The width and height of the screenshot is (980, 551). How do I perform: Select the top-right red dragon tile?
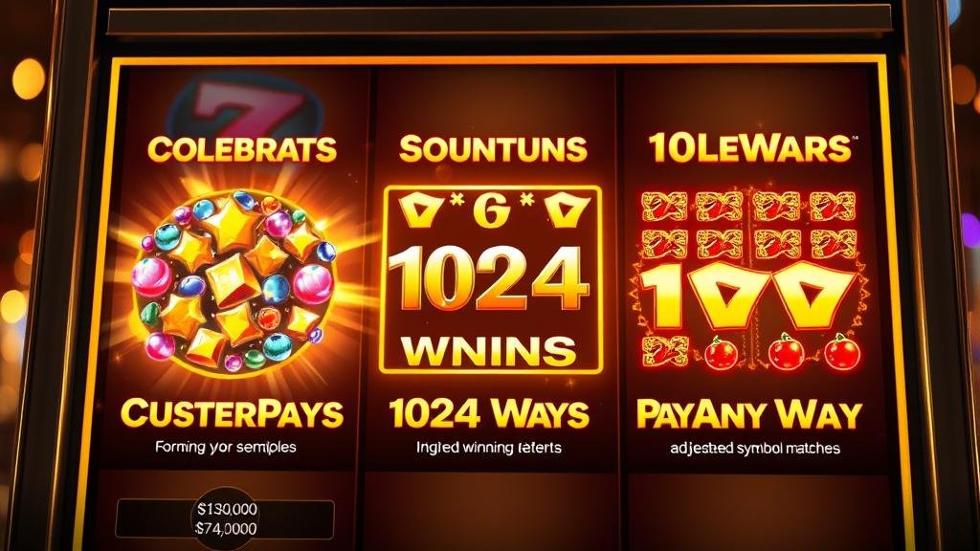click(x=833, y=207)
